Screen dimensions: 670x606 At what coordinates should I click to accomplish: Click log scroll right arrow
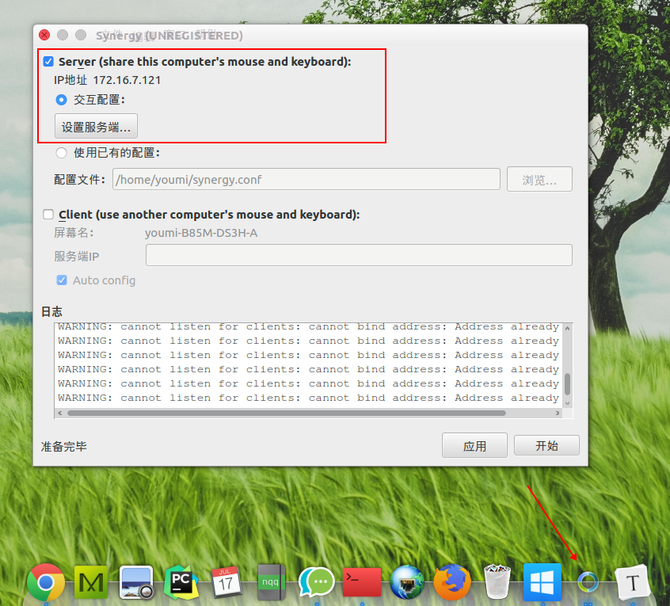(x=557, y=413)
